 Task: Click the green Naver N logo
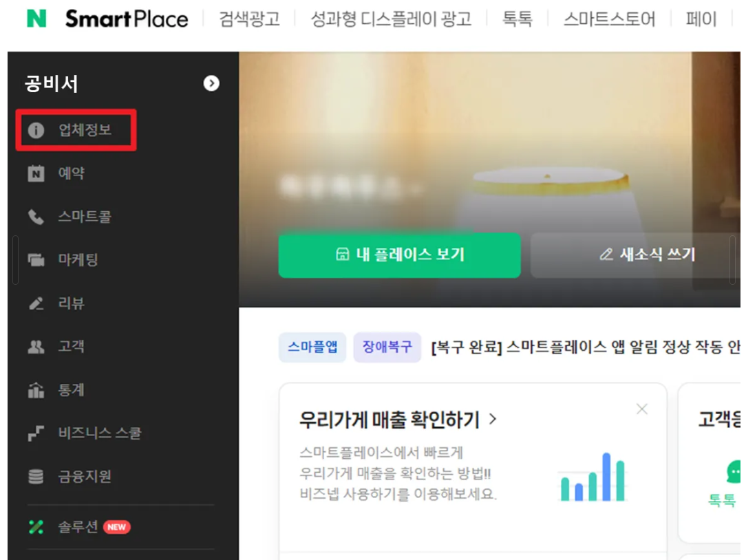36,19
